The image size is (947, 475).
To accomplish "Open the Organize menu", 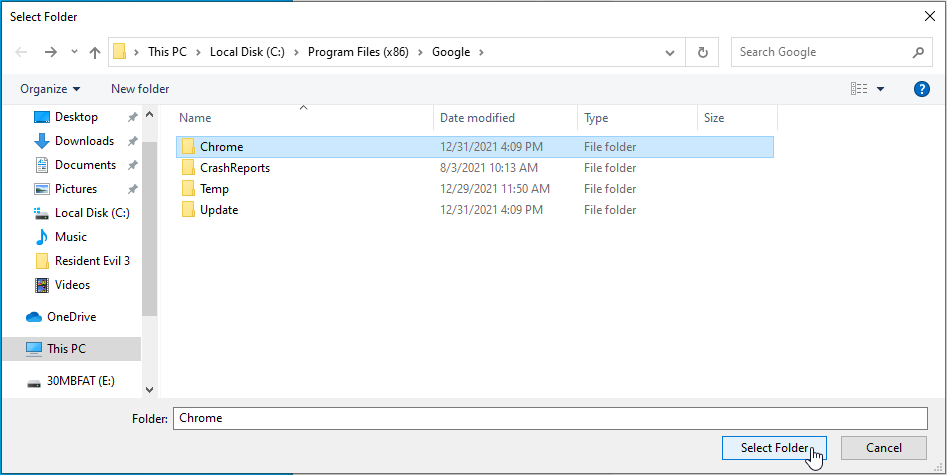I will pos(50,89).
